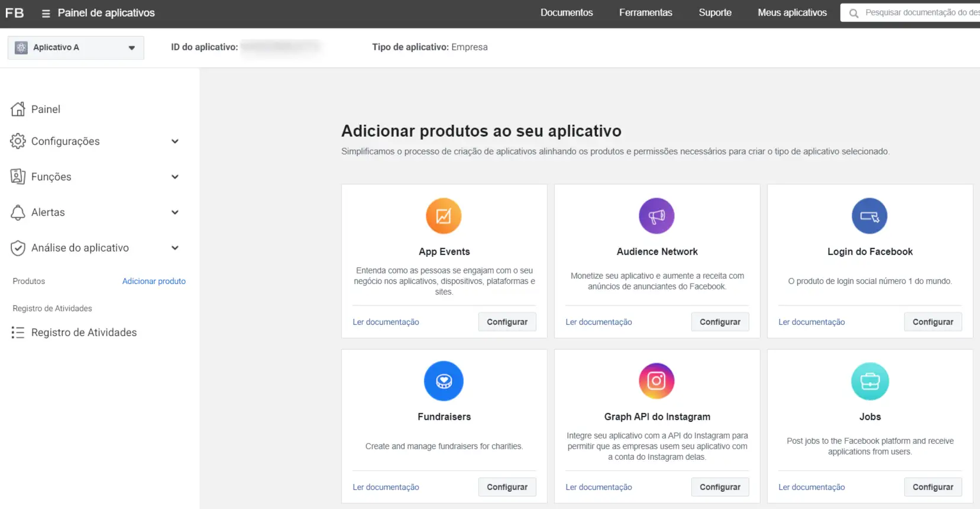980x509 pixels.
Task: Expand the Configurações sidebar section
Action: (x=174, y=141)
